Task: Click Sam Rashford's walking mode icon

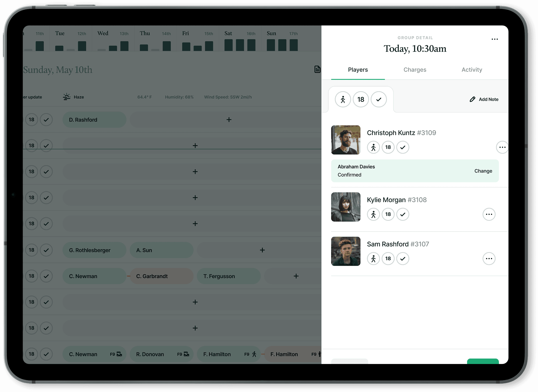Action: (373, 259)
